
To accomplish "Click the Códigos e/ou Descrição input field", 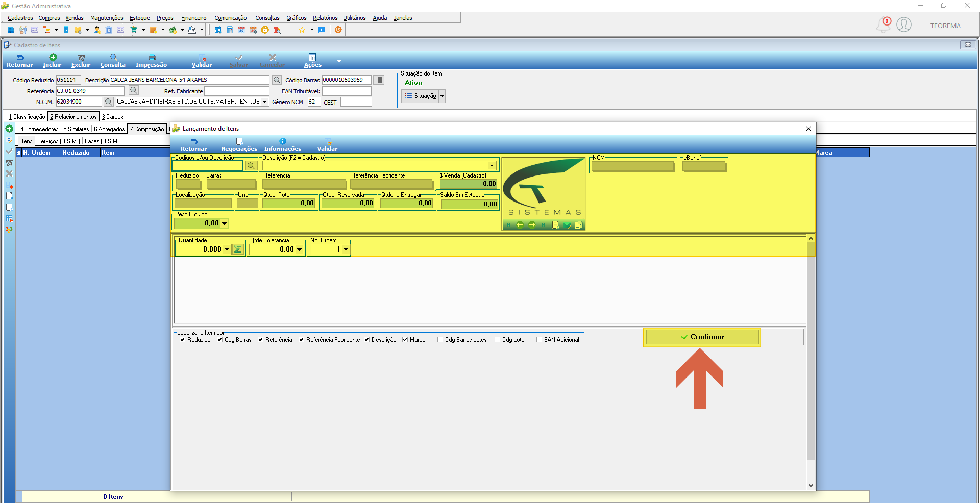I will (208, 165).
